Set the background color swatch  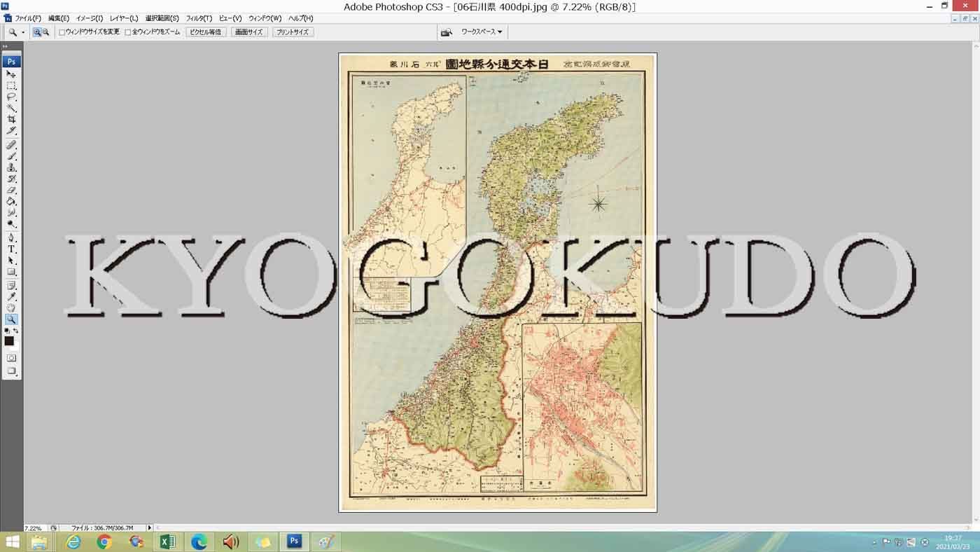click(x=15, y=346)
